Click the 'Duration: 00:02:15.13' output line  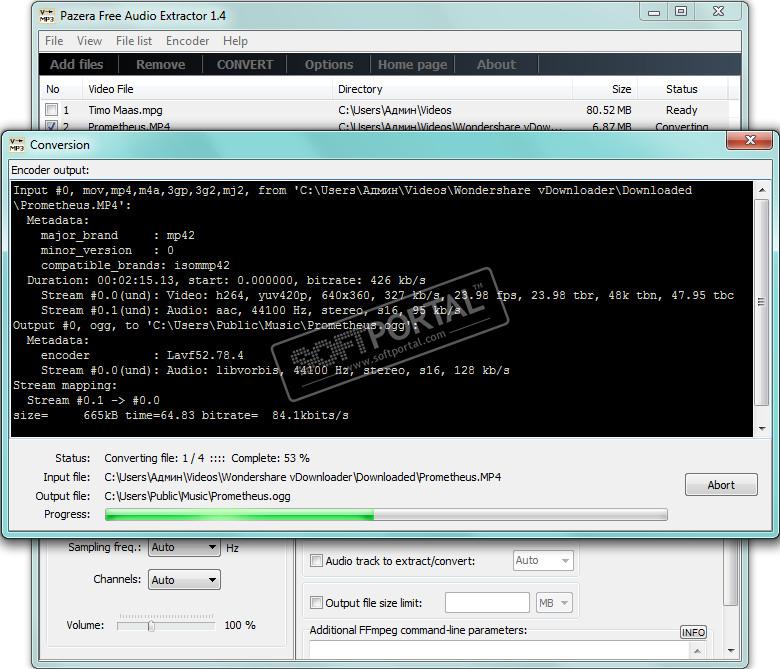point(226,281)
